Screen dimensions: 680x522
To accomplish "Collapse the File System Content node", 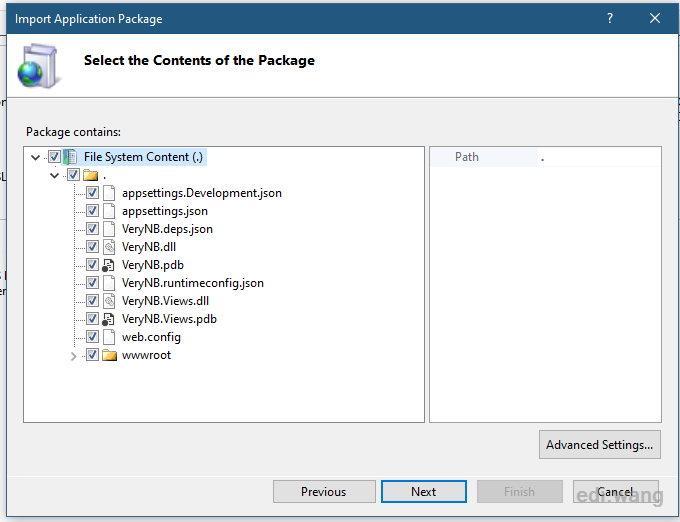I will (36, 157).
